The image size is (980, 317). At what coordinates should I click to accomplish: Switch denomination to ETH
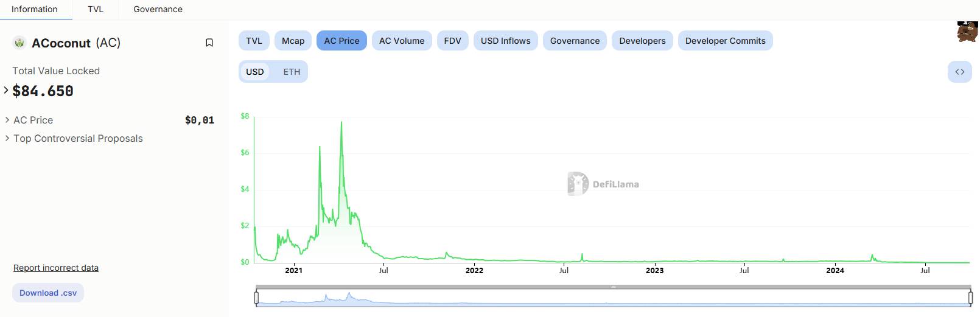pos(292,72)
